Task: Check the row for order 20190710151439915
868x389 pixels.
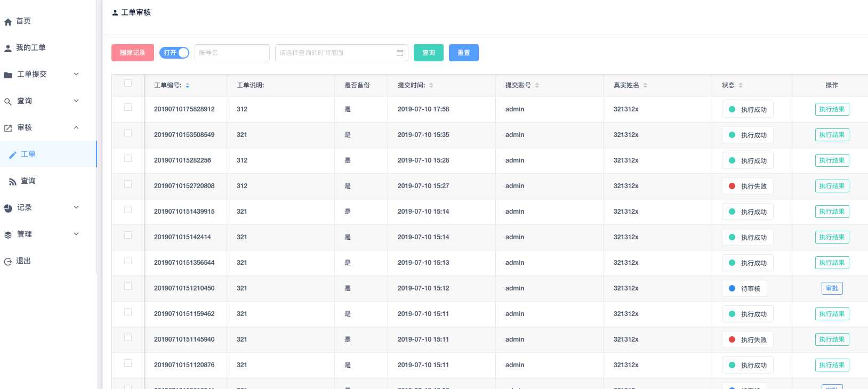Action: pos(128,209)
